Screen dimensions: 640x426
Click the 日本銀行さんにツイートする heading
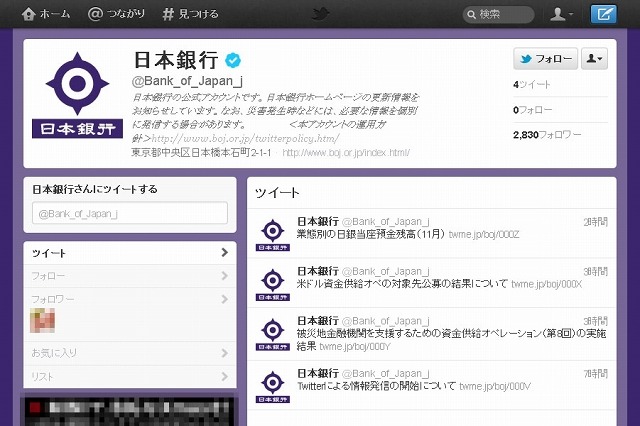[95, 189]
